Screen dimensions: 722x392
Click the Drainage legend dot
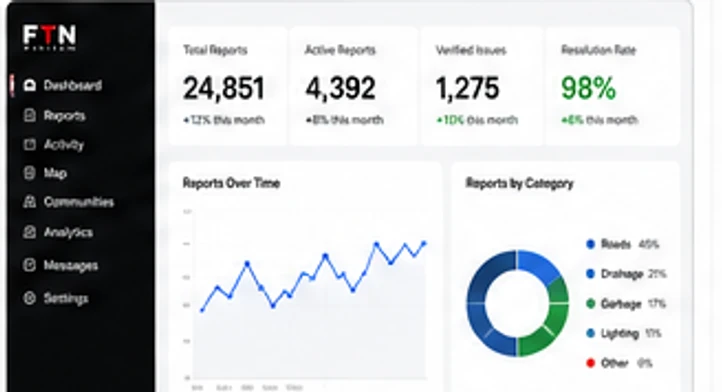coord(591,274)
